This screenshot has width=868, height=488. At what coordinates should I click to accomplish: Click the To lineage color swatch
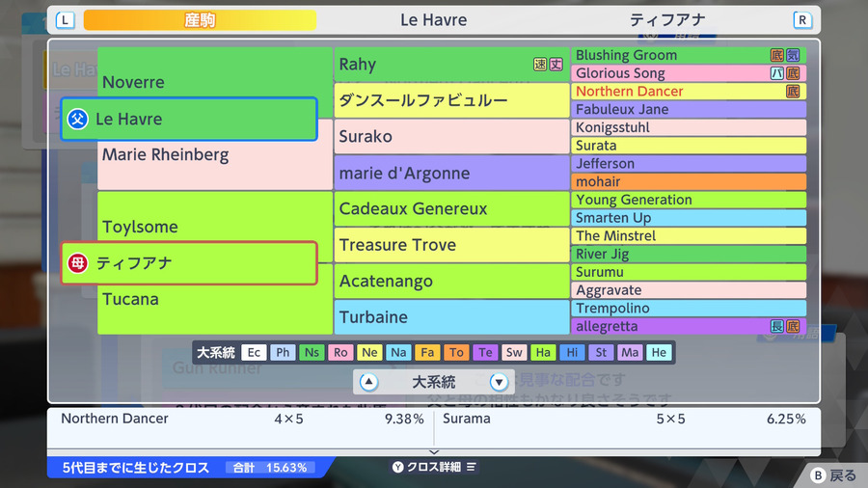click(456, 352)
